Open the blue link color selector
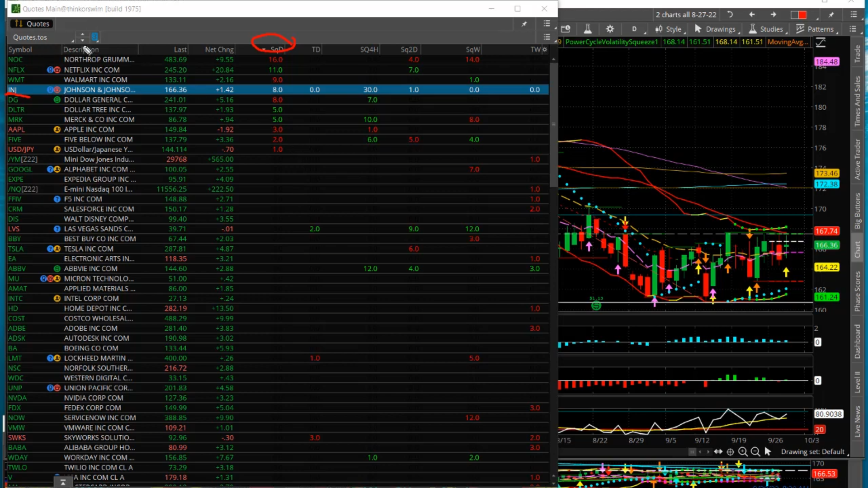Viewport: 868px width, 488px height. [x=94, y=37]
